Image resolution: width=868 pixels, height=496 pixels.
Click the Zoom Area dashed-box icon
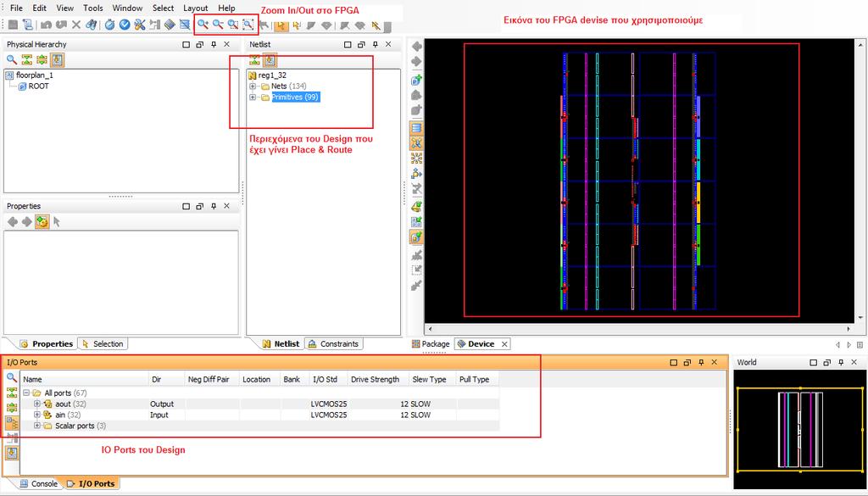248,24
